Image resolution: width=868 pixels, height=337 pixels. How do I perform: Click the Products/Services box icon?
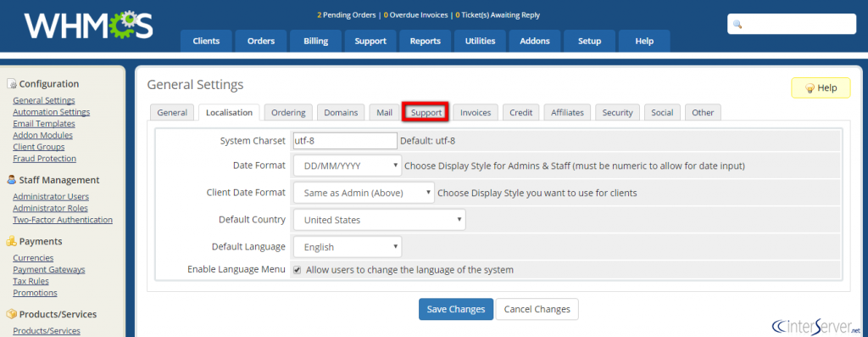[12, 314]
